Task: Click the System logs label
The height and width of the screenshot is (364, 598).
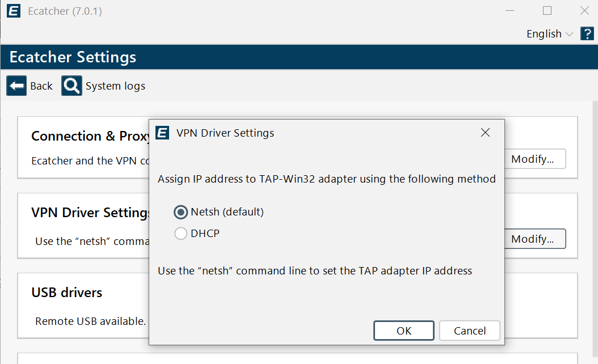Action: point(115,86)
